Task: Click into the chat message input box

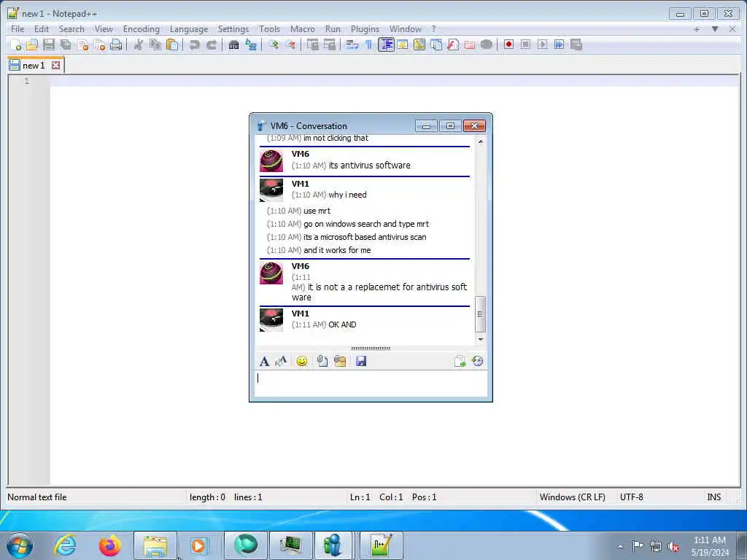Action: click(371, 384)
